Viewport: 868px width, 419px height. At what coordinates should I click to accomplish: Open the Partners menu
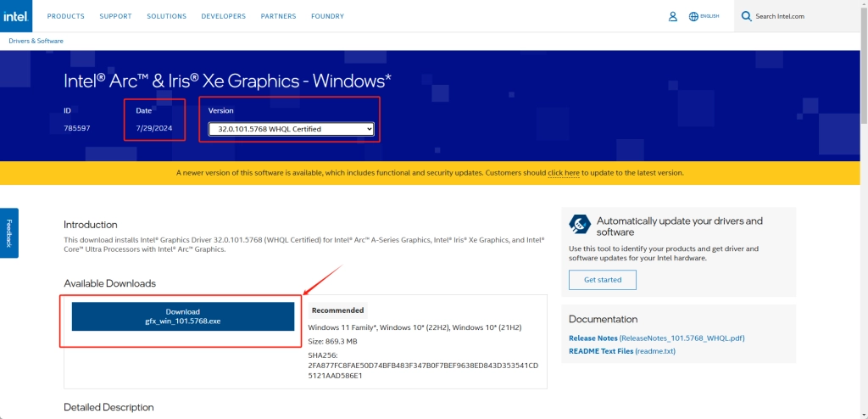coord(278,16)
